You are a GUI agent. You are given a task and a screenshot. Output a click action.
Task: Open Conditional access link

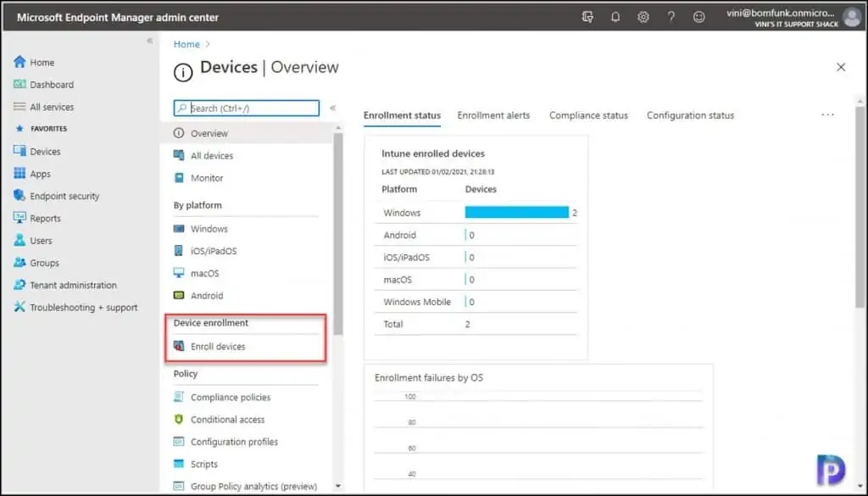227,419
